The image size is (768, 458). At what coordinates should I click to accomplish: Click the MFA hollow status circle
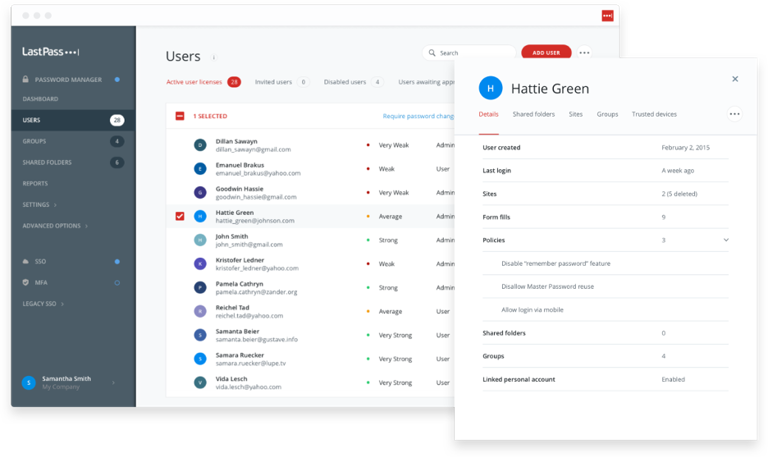(x=117, y=283)
